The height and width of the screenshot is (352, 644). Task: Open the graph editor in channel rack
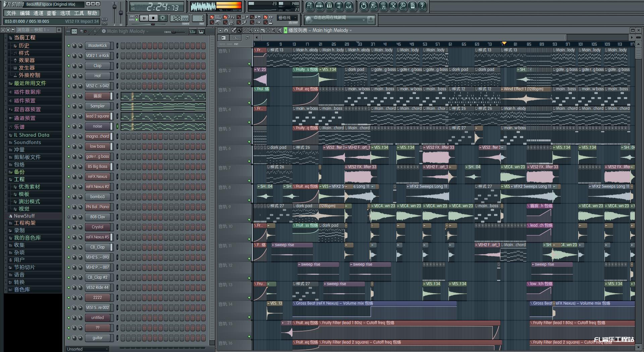[x=193, y=32]
